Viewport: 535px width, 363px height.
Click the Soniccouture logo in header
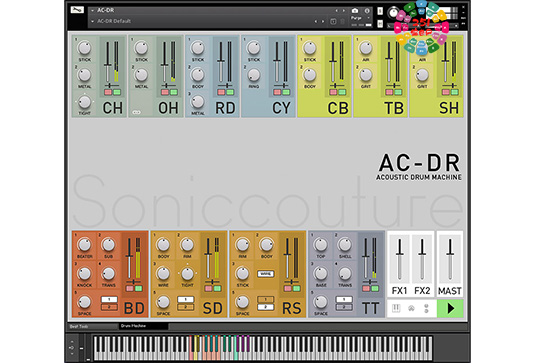pyautogui.click(x=77, y=10)
